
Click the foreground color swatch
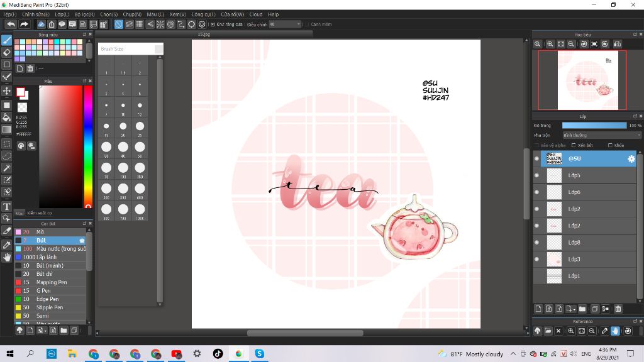[20, 92]
